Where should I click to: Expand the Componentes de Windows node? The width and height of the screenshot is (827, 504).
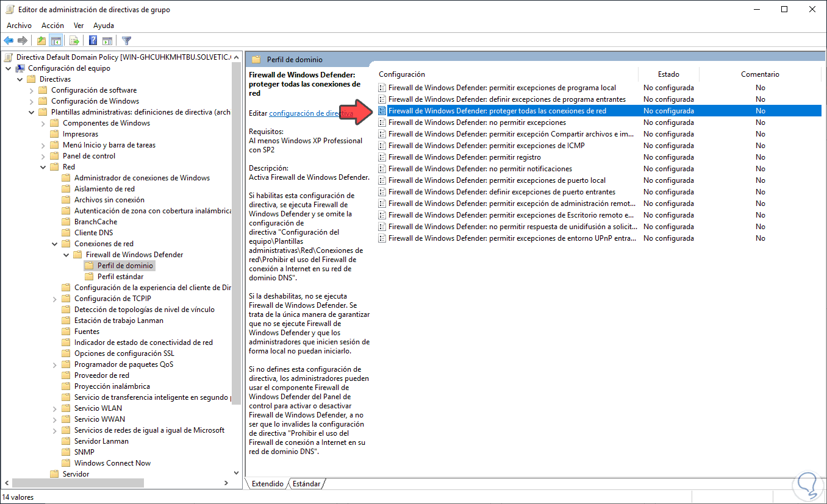[43, 123]
